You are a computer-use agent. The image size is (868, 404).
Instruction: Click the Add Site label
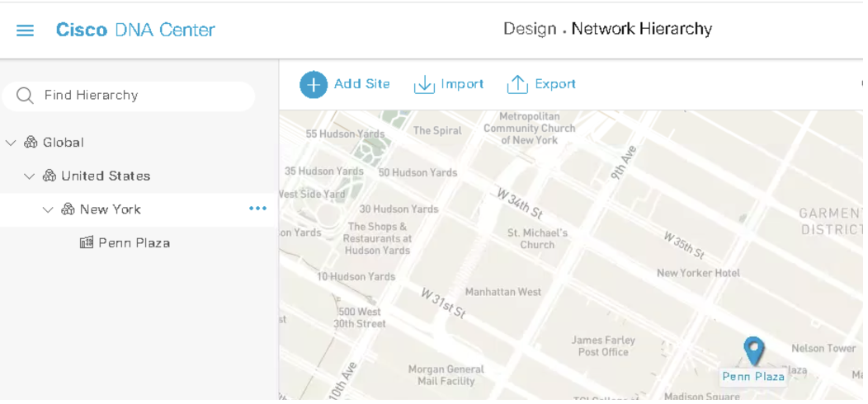point(361,84)
